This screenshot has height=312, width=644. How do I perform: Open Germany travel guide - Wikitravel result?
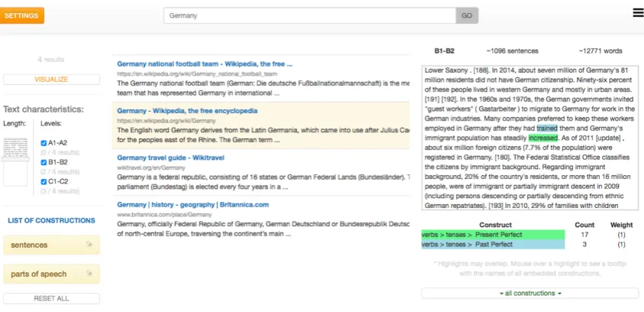[x=170, y=158]
